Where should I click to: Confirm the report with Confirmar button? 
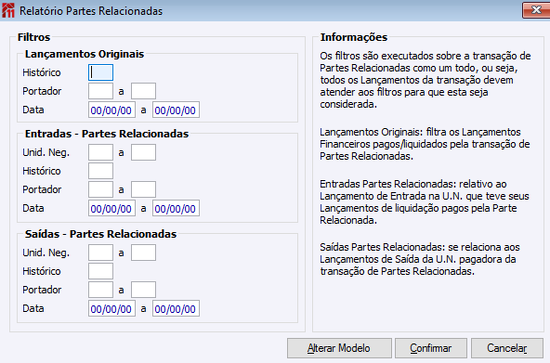[x=431, y=348]
